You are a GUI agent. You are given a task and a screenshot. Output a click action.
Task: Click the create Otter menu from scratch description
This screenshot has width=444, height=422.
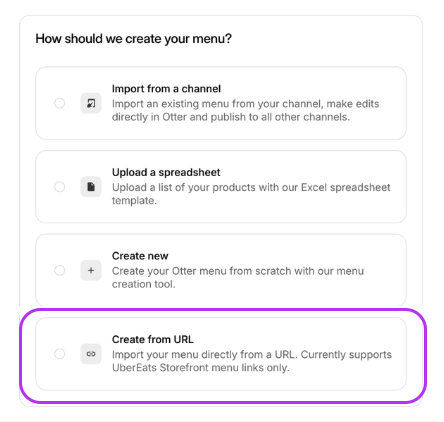tap(238, 277)
